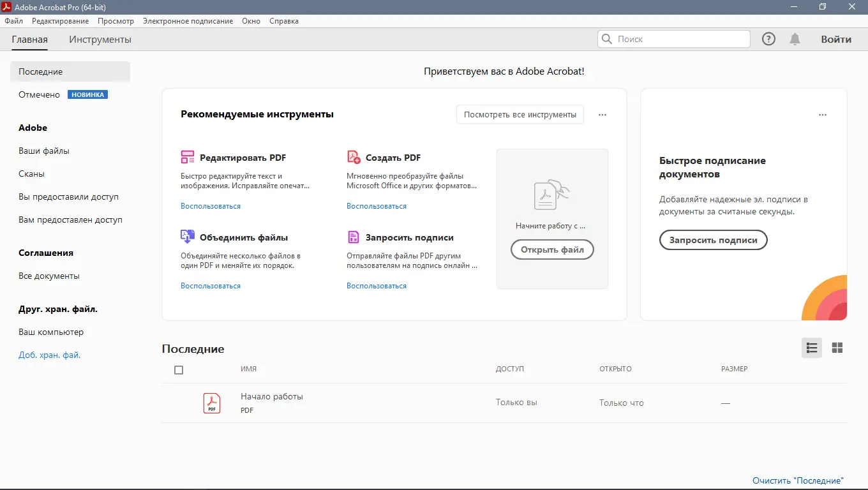
Task: Select the Редактировать PDF tool icon
Action: [x=187, y=156]
